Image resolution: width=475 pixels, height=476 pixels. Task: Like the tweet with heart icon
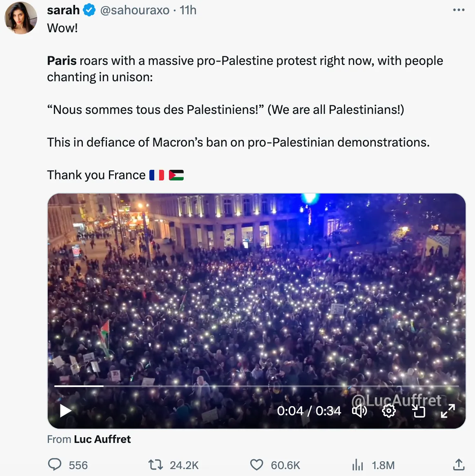(x=257, y=465)
